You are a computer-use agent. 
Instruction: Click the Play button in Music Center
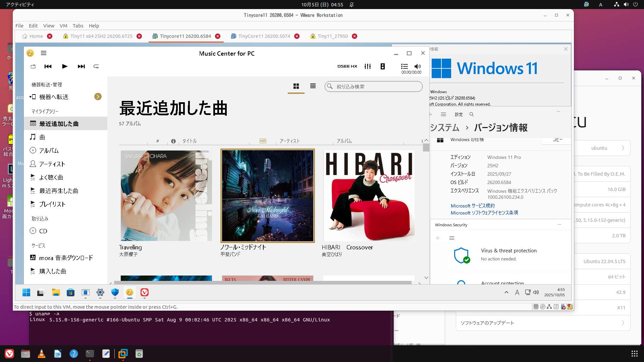point(65,66)
